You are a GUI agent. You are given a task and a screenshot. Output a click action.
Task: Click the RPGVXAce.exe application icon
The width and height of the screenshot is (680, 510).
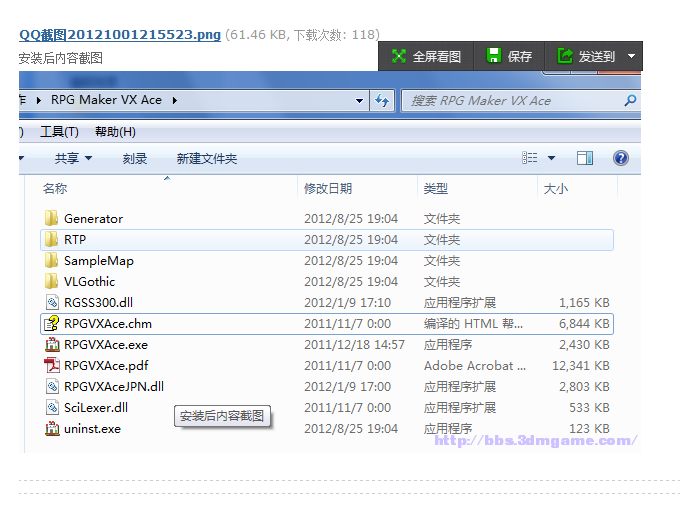[x=52, y=344]
